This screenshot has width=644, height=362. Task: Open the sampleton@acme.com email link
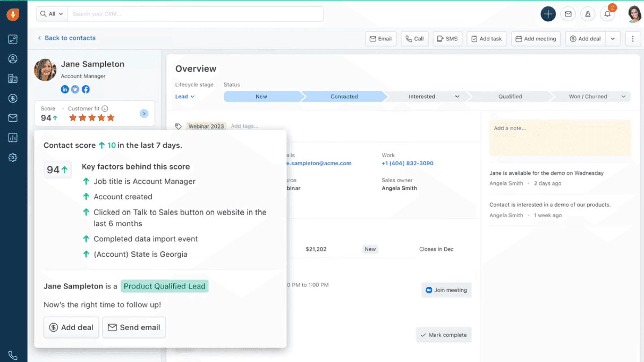pyautogui.click(x=319, y=163)
